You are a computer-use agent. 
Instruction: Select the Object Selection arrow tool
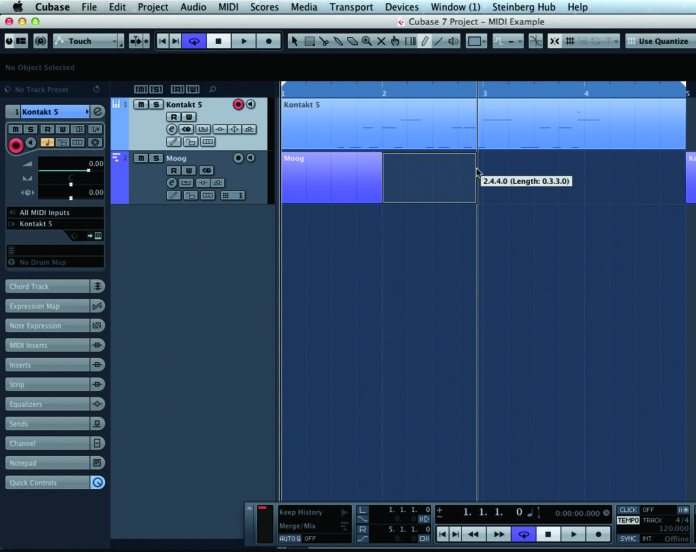point(294,41)
